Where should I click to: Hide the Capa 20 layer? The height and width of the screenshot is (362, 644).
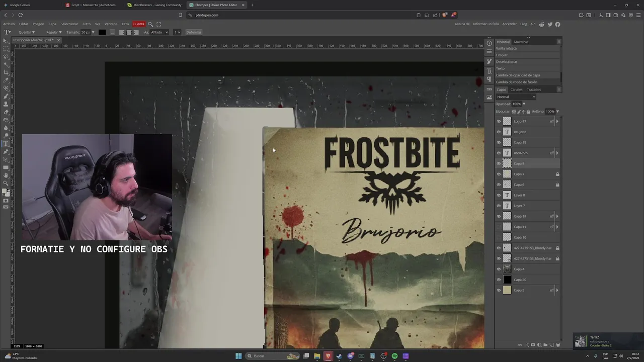[499, 280]
